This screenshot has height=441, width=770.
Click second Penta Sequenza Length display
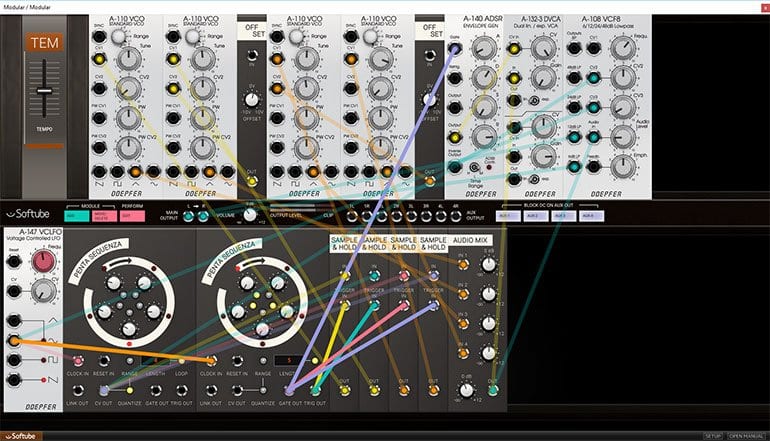289,361
